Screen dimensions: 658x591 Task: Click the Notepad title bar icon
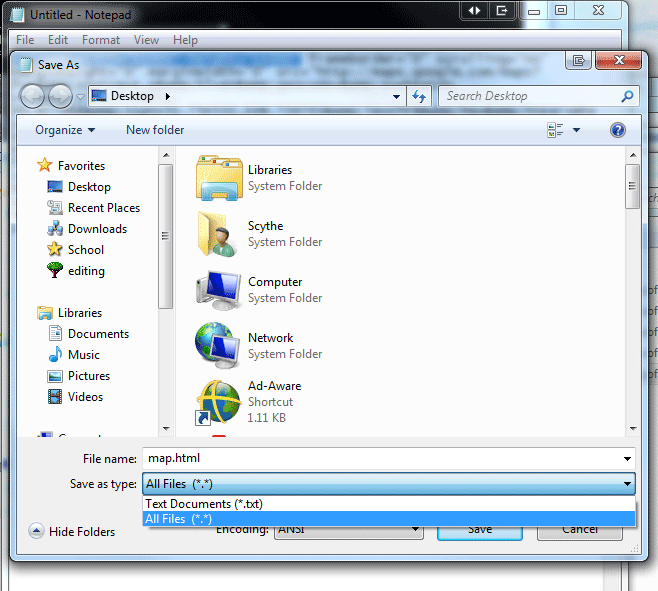coord(18,15)
